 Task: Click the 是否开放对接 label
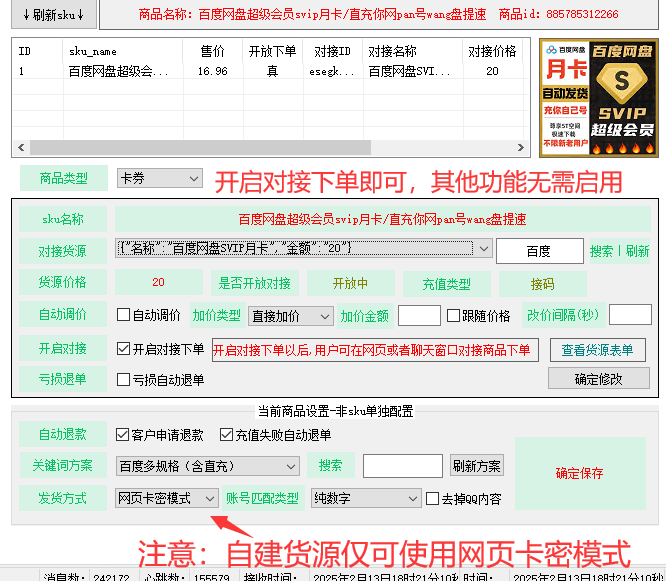tap(254, 283)
